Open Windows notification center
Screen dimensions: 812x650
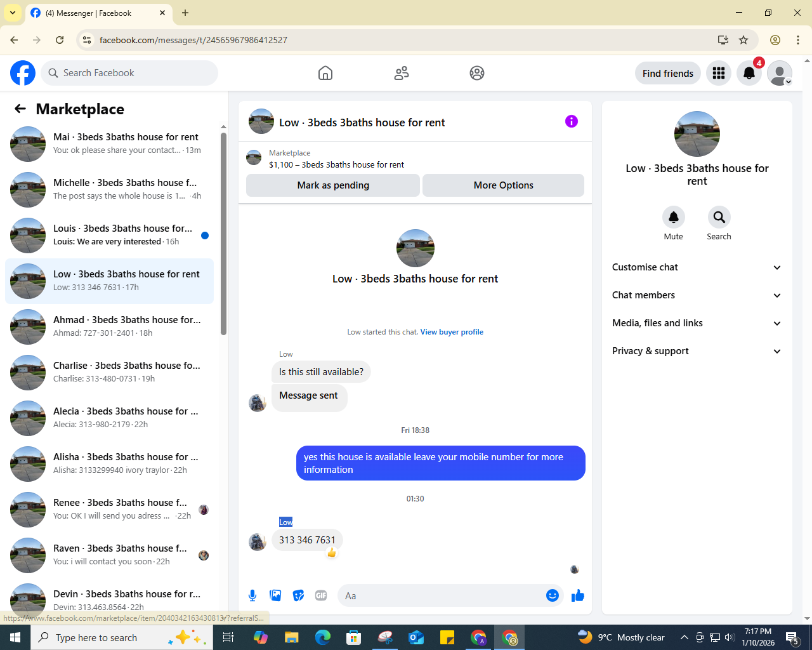tap(792, 637)
